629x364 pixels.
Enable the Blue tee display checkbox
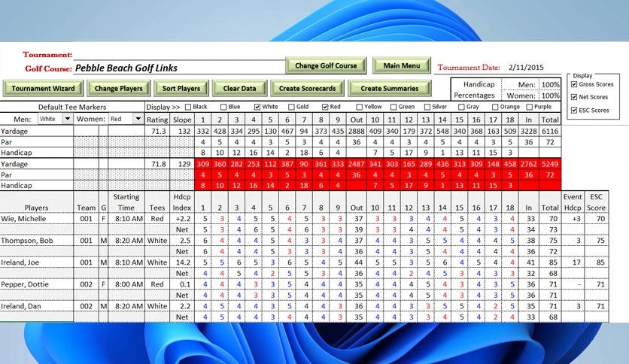coord(223,107)
